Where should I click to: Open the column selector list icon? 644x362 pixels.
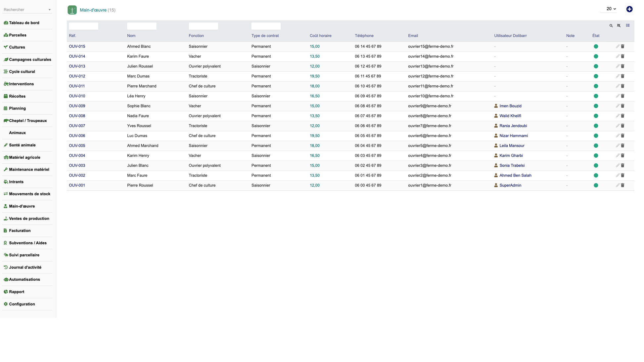click(x=627, y=25)
